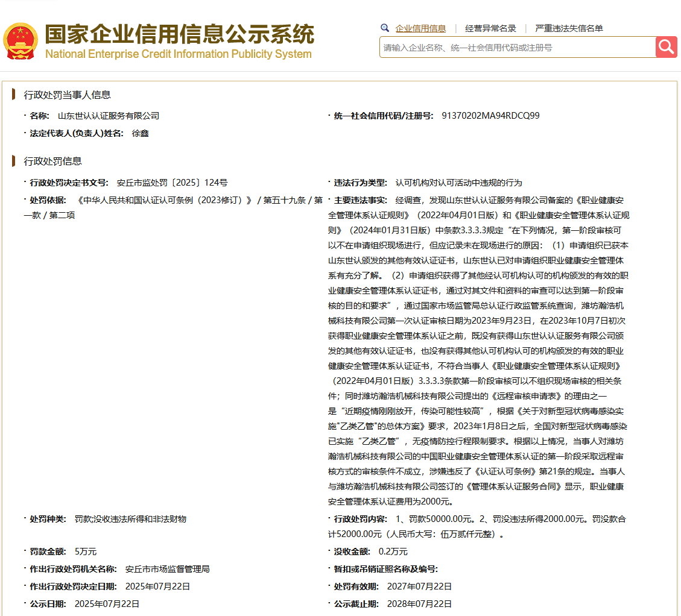Click the 统一社会信用代码/注册号 label

[x=384, y=116]
